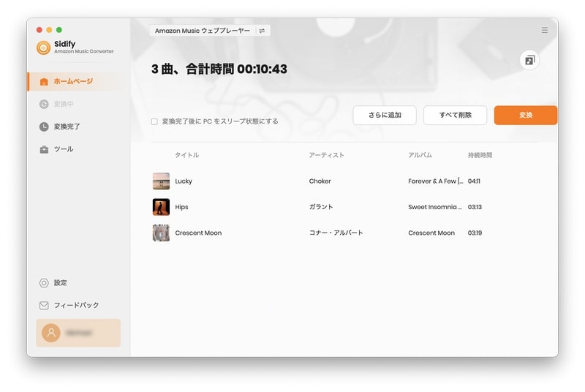
Task: Click the gear ring icon beside 設定
Action: tap(44, 283)
